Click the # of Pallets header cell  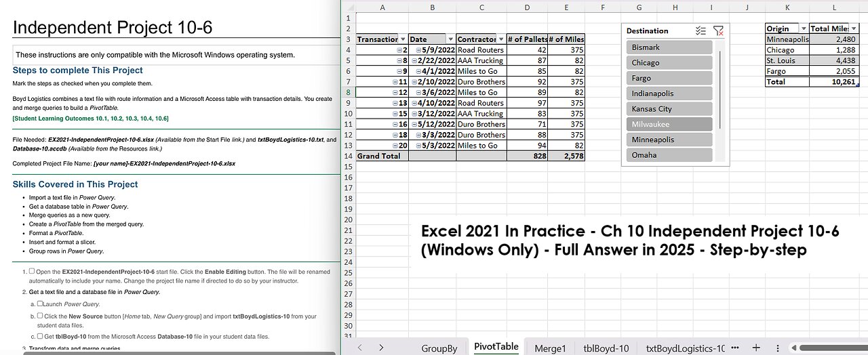pyautogui.click(x=528, y=39)
